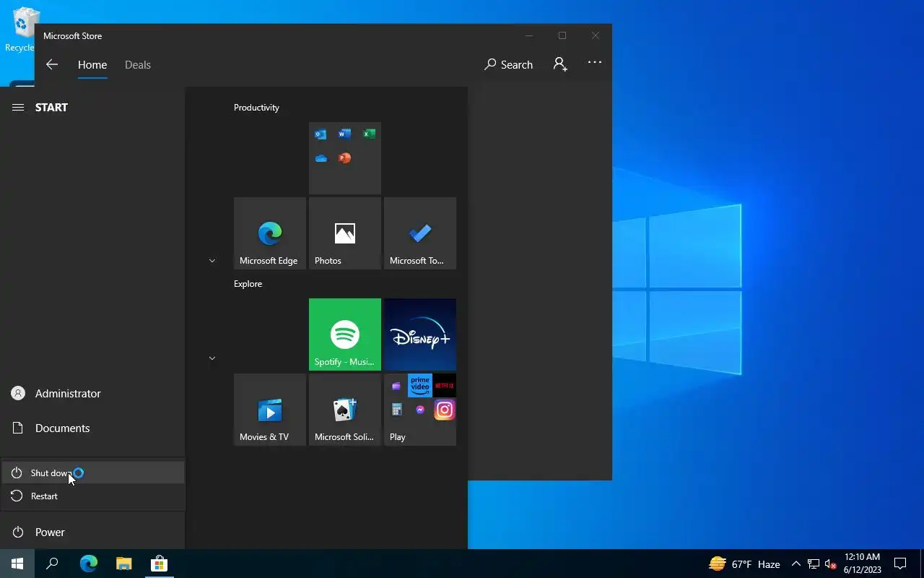Open the PowerPoint icon in Office folder
This screenshot has height=578, width=924.
345,158
